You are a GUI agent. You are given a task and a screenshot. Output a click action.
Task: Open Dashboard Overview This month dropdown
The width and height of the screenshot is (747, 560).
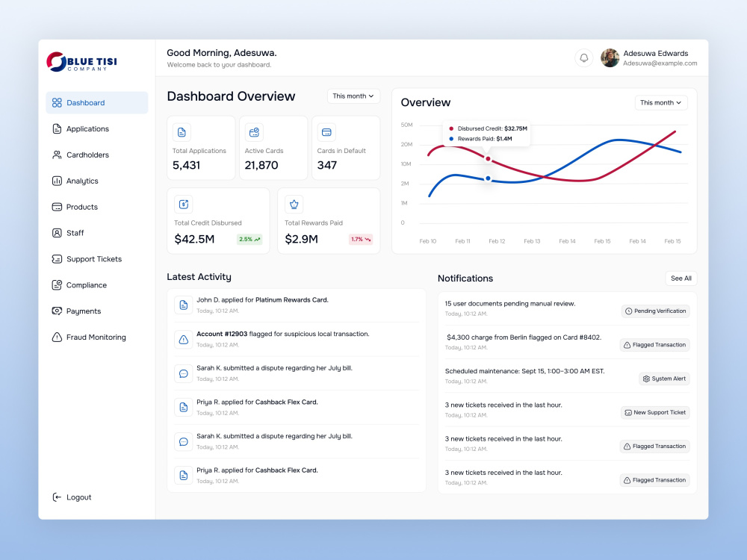click(x=353, y=96)
